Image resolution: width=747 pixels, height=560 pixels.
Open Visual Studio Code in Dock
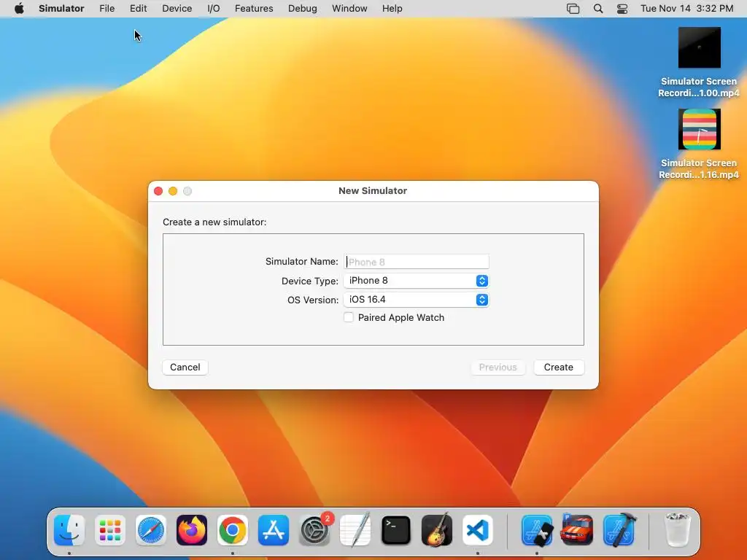pyautogui.click(x=478, y=530)
